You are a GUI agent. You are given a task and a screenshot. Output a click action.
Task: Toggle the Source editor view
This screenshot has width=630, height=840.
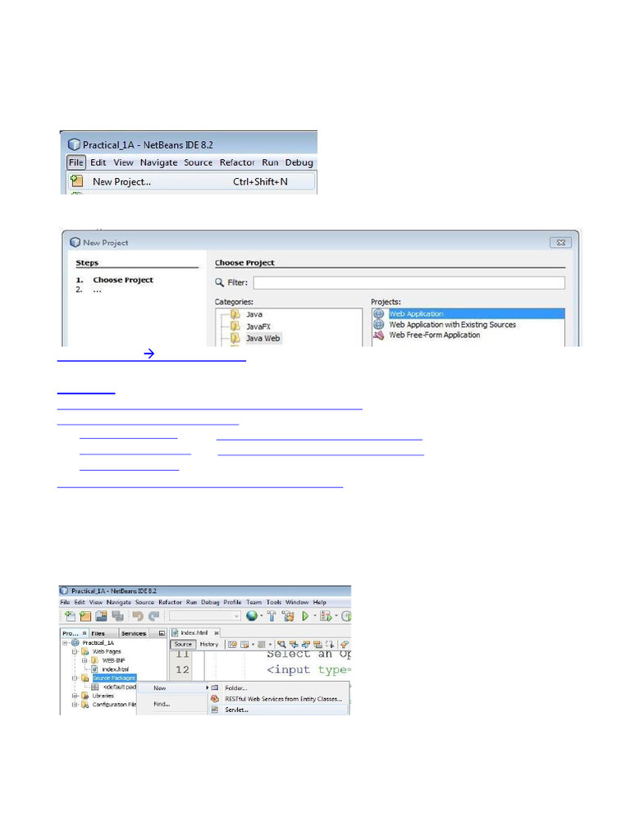click(183, 644)
